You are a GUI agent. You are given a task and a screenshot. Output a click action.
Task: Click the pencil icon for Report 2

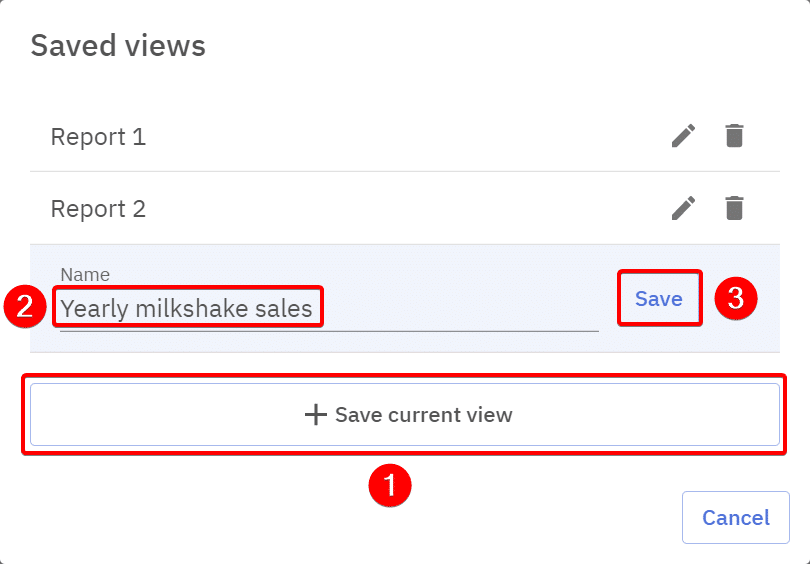[x=683, y=208]
